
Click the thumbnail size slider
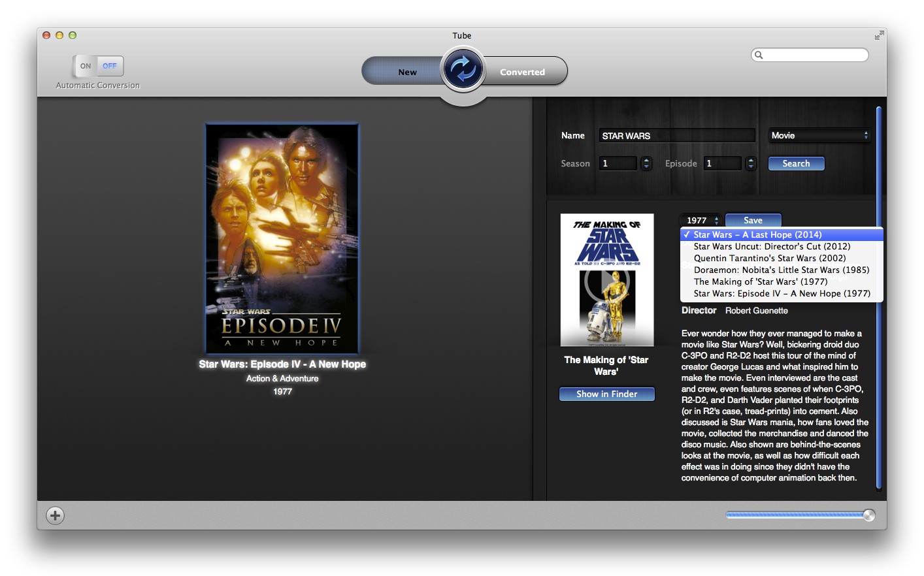click(800, 515)
